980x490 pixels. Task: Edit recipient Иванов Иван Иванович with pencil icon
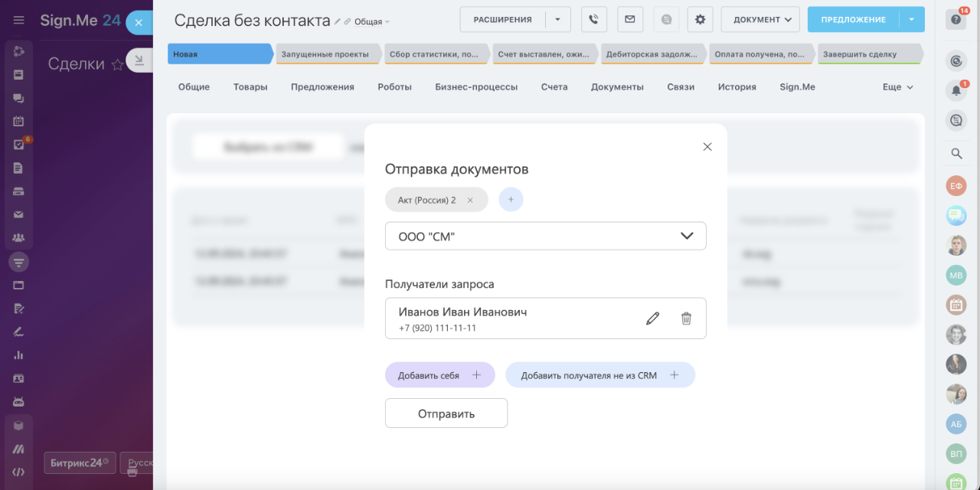(x=652, y=318)
